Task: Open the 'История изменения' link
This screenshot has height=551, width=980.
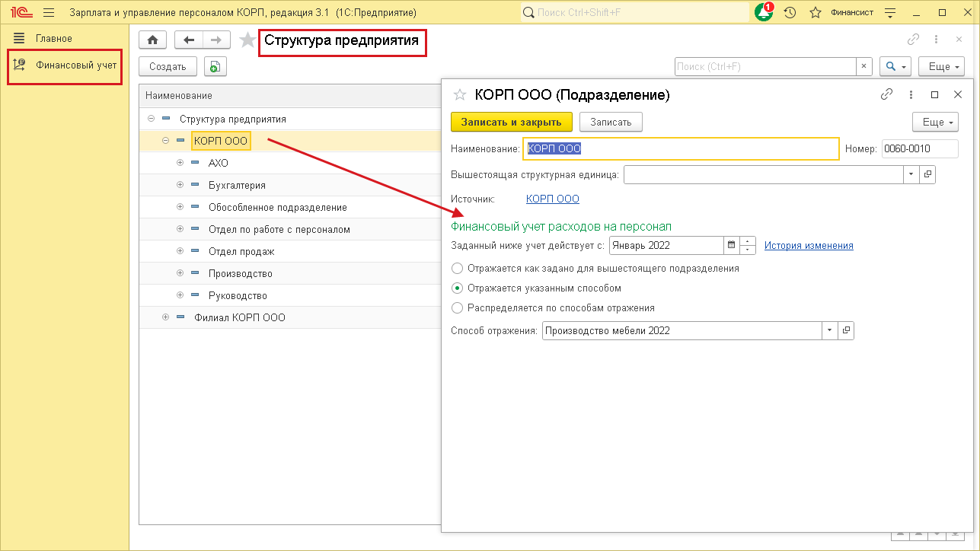Action: click(809, 246)
